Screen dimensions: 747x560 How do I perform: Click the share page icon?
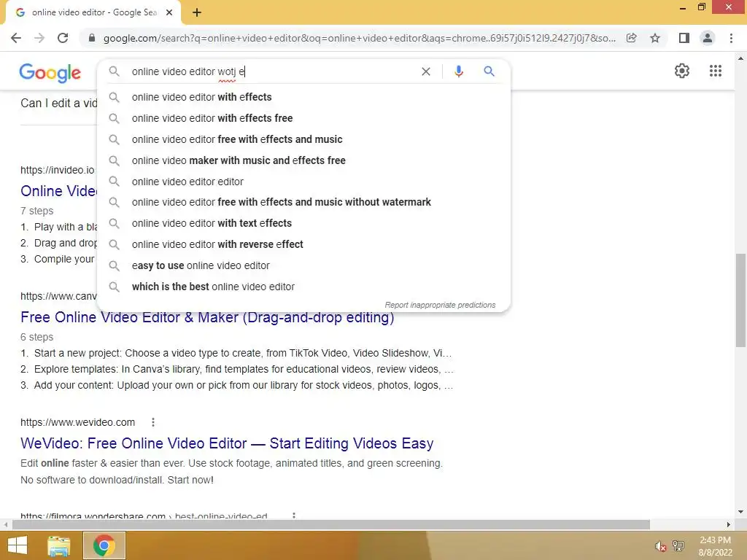[632, 38]
